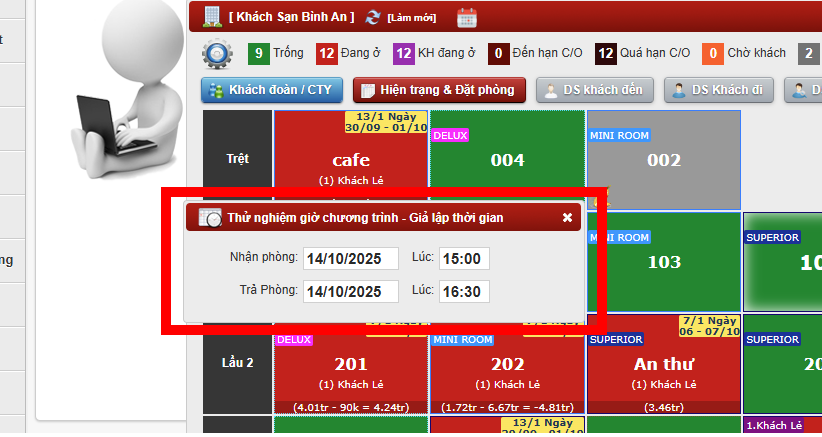The width and height of the screenshot is (822, 437).
Task: Filter by 0 Chờ khách status
Action: (744, 53)
